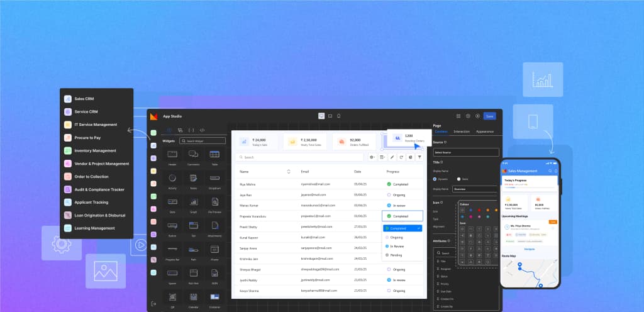Image resolution: width=644 pixels, height=312 pixels.
Task: Select the Static radio button
Action: click(458, 179)
